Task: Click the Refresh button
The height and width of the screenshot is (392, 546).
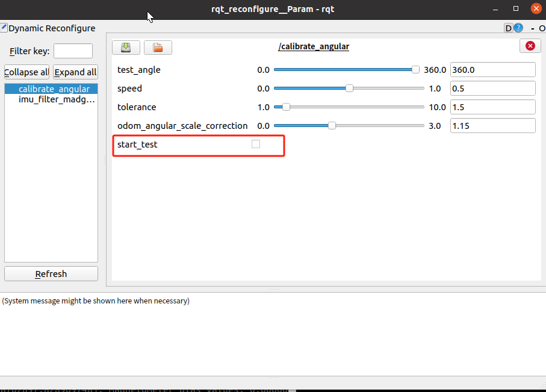Action: [51, 274]
